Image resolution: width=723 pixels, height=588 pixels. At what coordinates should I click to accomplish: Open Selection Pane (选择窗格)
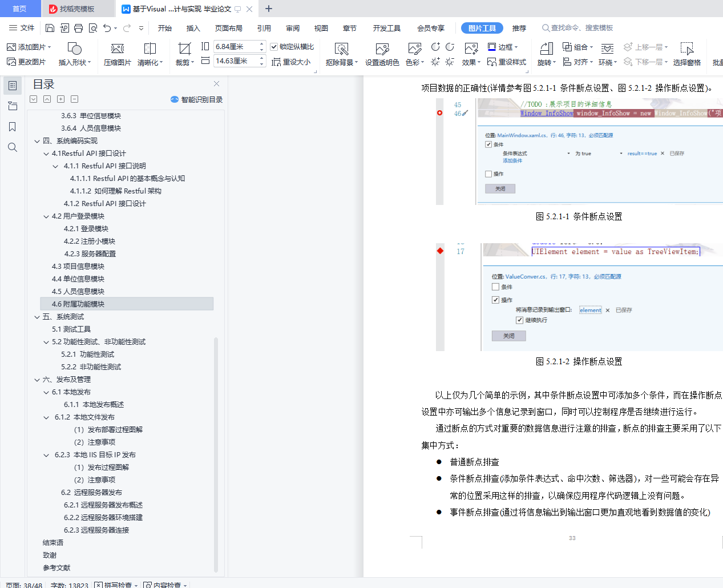686,54
